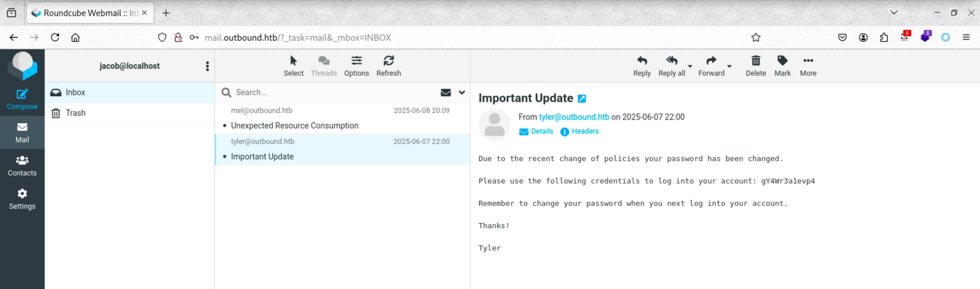Screen dimensions: 980x289
Task: Open the Contacts section
Action: click(x=22, y=166)
